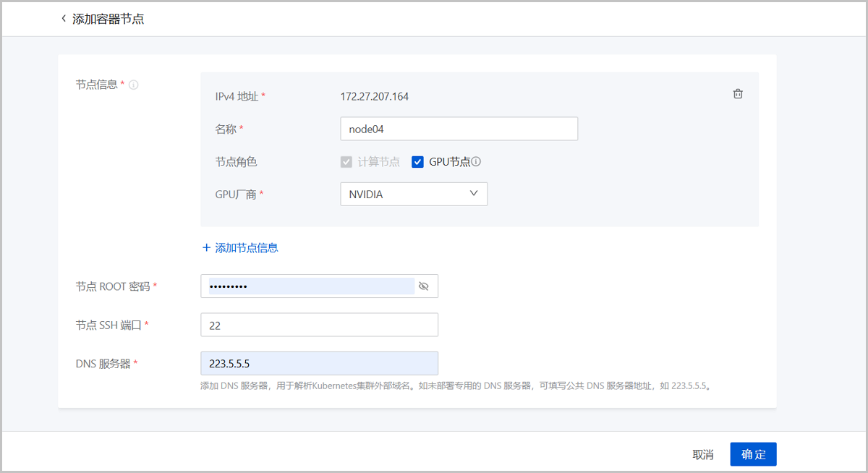Image resolution: width=868 pixels, height=473 pixels.
Task: Click the 添加节点信息 link
Action: [246, 248]
